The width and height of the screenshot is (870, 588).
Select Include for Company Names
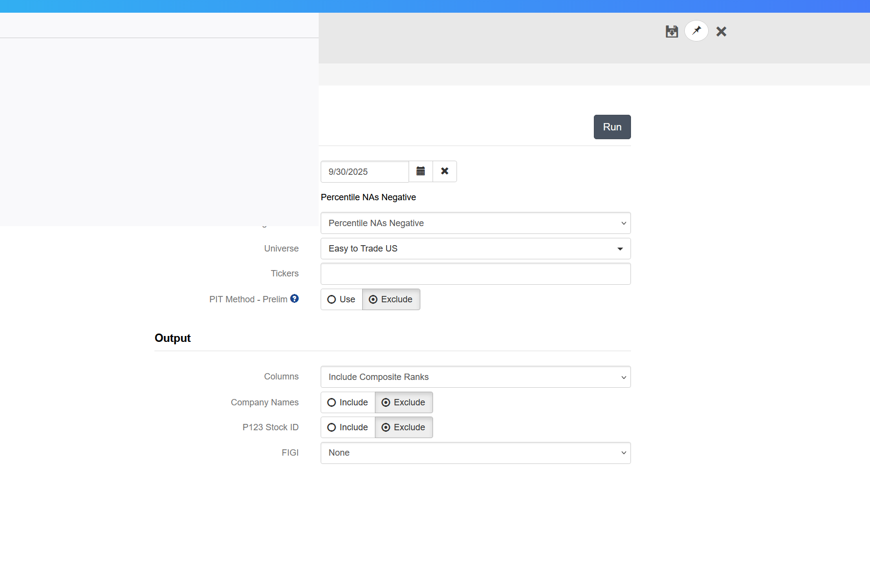pos(348,402)
